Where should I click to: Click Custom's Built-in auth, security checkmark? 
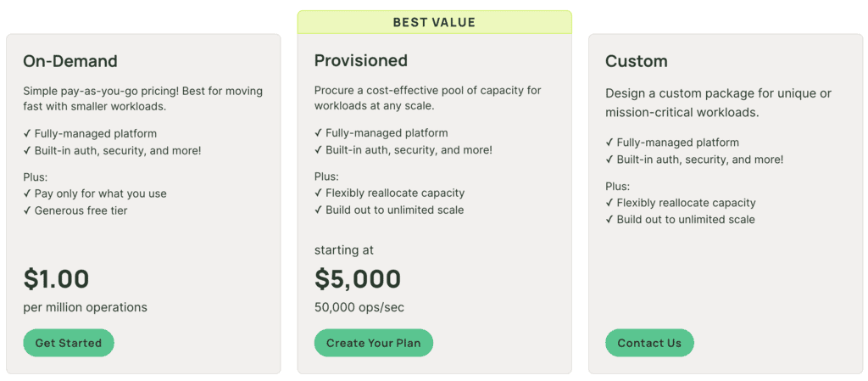tap(609, 160)
